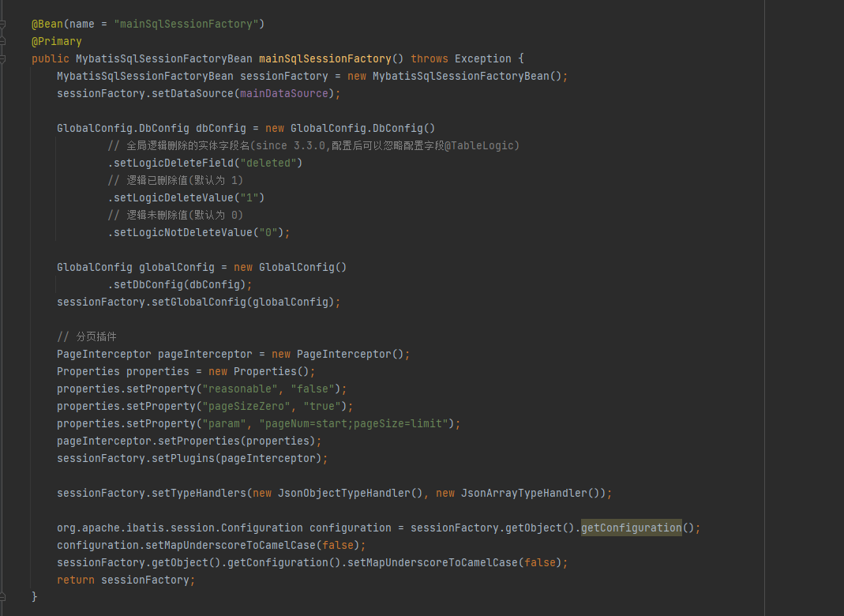Click the setPlugins method call
Image resolution: width=844 pixels, height=616 pixels.
coord(182,459)
